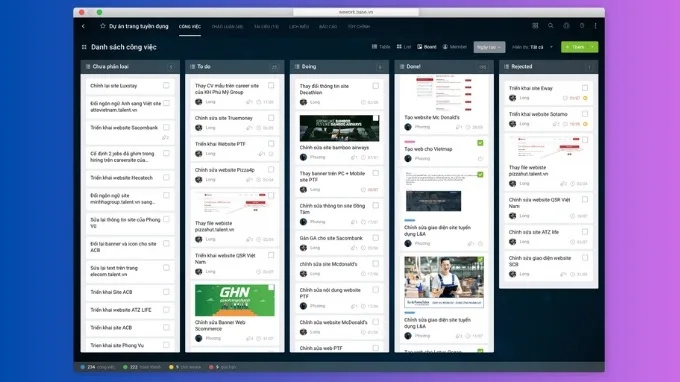Screen dimensions: 680x382
Task: Check the Triển khai website Hecatech task
Action: tap(166, 177)
